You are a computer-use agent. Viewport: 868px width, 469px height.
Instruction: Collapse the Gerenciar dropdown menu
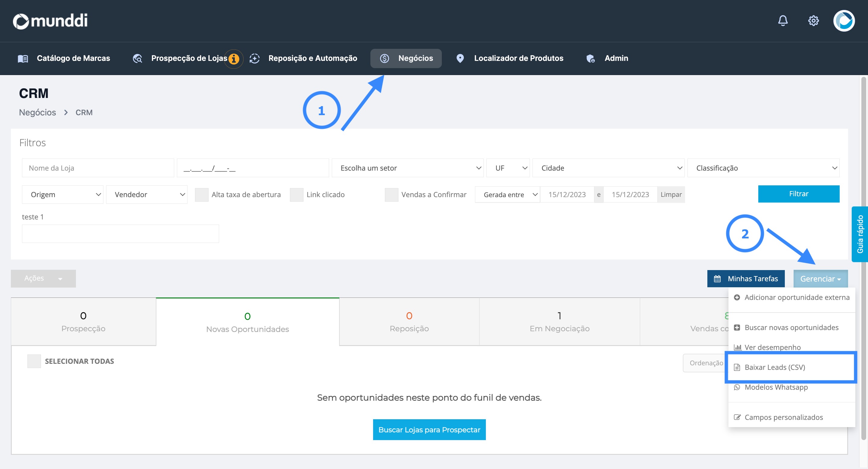click(x=820, y=279)
